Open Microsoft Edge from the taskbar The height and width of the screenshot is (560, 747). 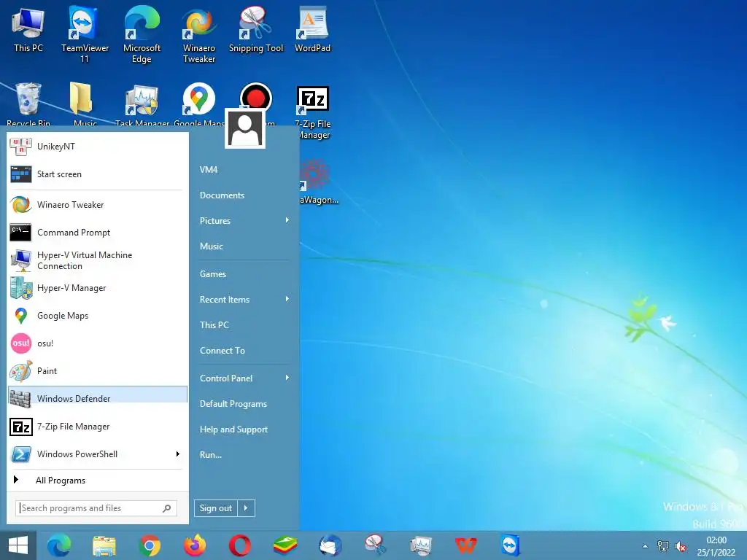59,545
